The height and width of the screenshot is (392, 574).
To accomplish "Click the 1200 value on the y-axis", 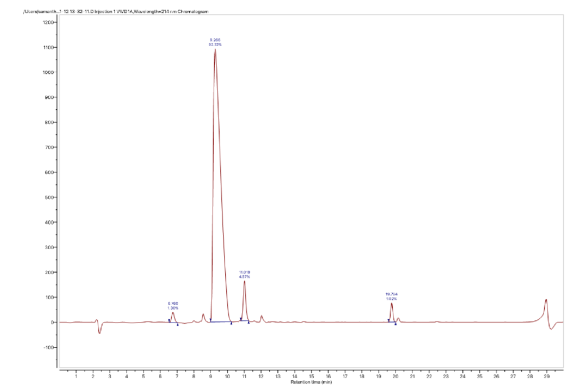I will [x=48, y=22].
